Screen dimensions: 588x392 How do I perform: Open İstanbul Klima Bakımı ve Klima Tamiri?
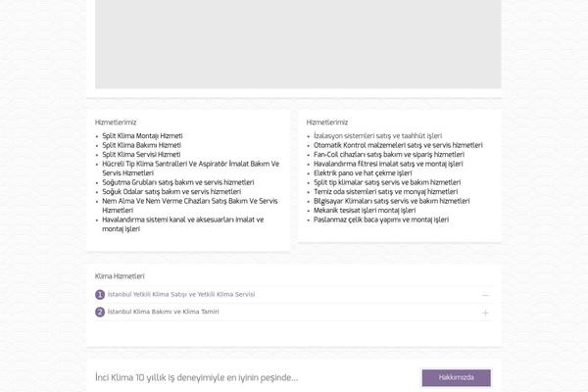coord(164,313)
